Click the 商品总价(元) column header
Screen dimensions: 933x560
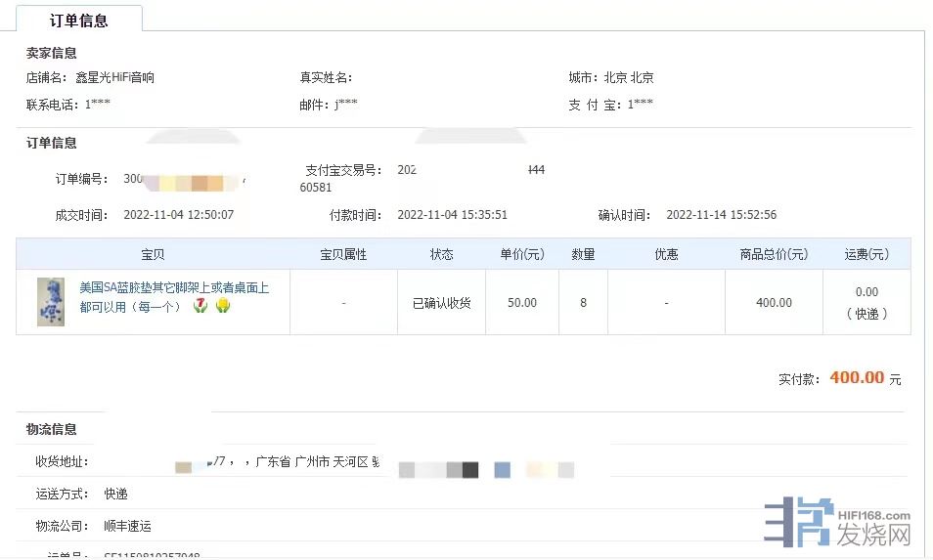pos(774,254)
